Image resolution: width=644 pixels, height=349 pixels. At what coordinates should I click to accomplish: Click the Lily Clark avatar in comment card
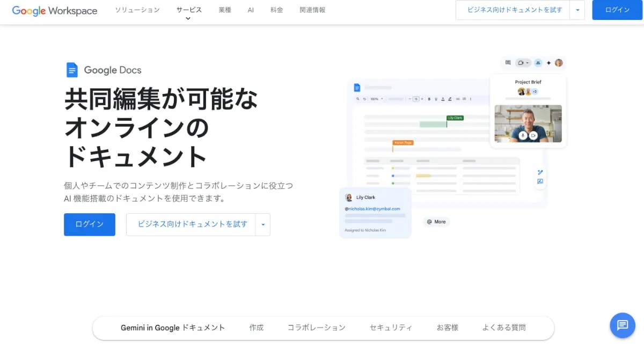(349, 197)
